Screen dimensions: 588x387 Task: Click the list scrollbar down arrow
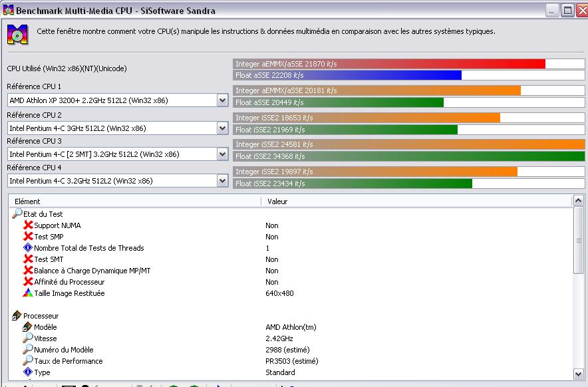pyautogui.click(x=578, y=374)
